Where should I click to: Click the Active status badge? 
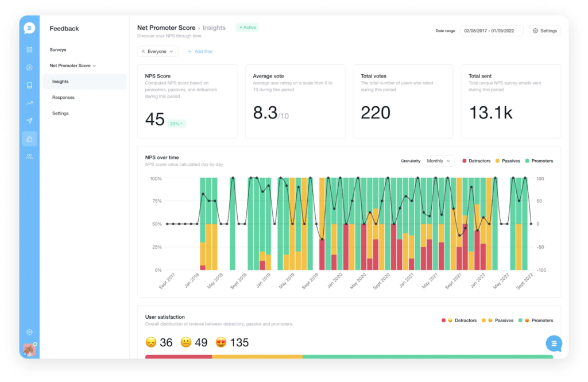pyautogui.click(x=247, y=28)
